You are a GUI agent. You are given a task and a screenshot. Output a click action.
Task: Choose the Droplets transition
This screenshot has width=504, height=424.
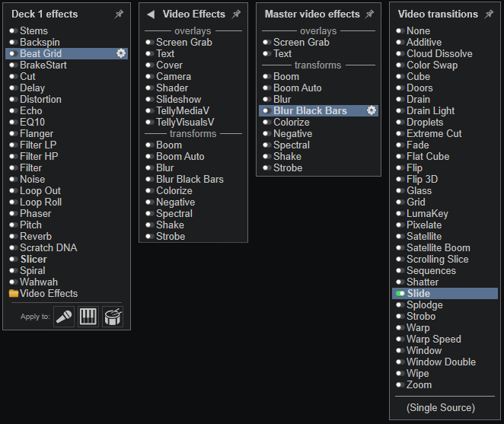[425, 122]
